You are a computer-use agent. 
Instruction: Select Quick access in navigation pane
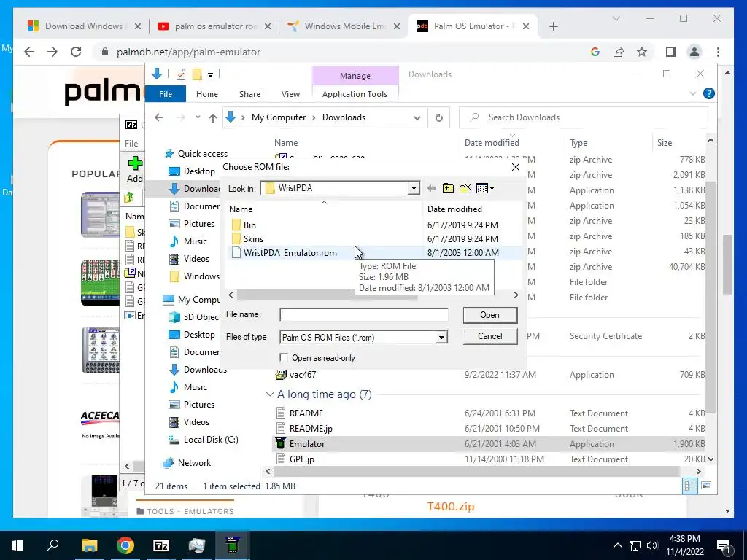(203, 154)
